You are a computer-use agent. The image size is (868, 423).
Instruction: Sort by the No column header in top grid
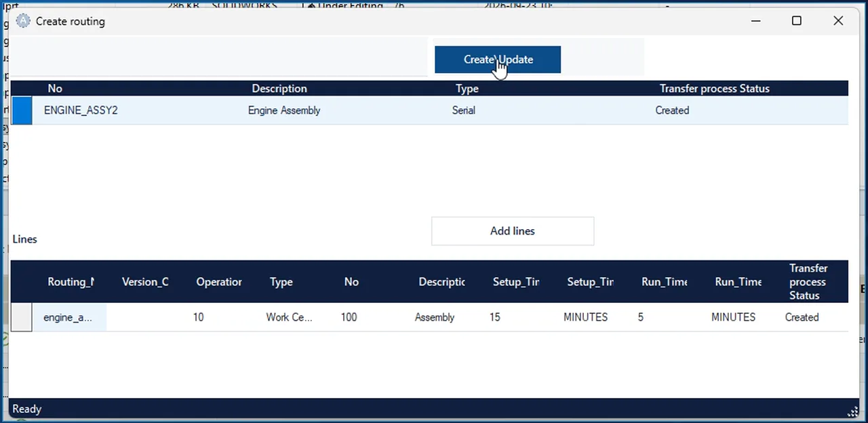[55, 89]
